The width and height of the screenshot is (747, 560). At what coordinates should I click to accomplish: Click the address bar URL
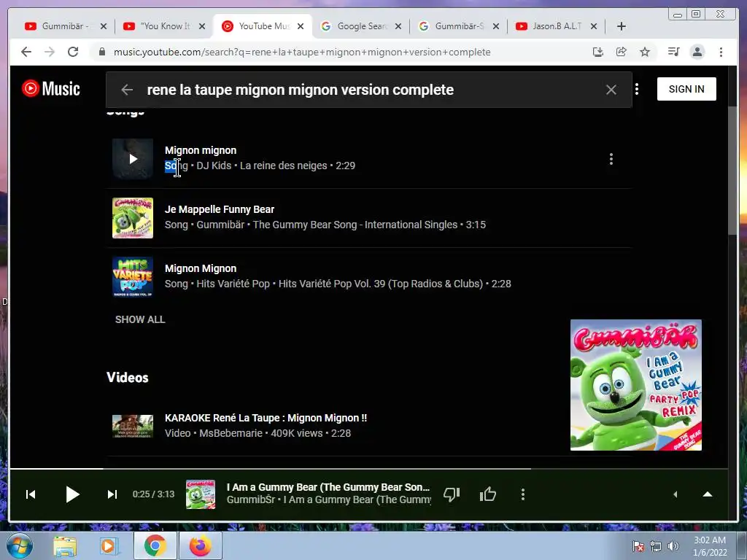(302, 52)
